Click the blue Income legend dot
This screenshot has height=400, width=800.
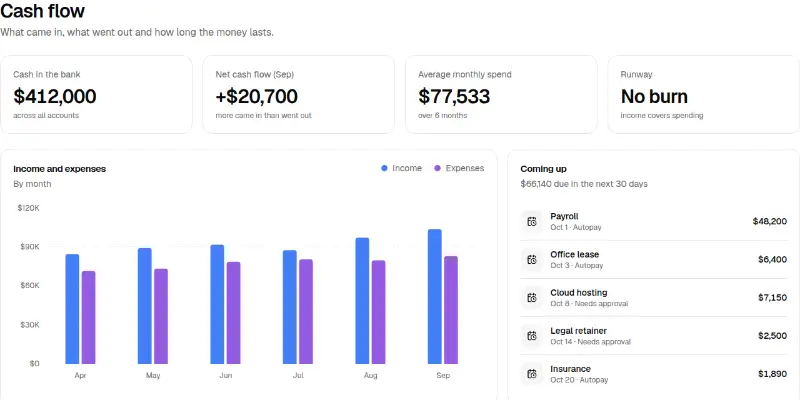coord(384,168)
